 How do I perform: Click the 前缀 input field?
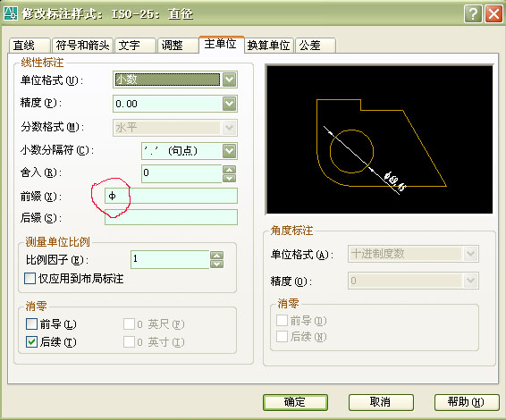click(171, 196)
